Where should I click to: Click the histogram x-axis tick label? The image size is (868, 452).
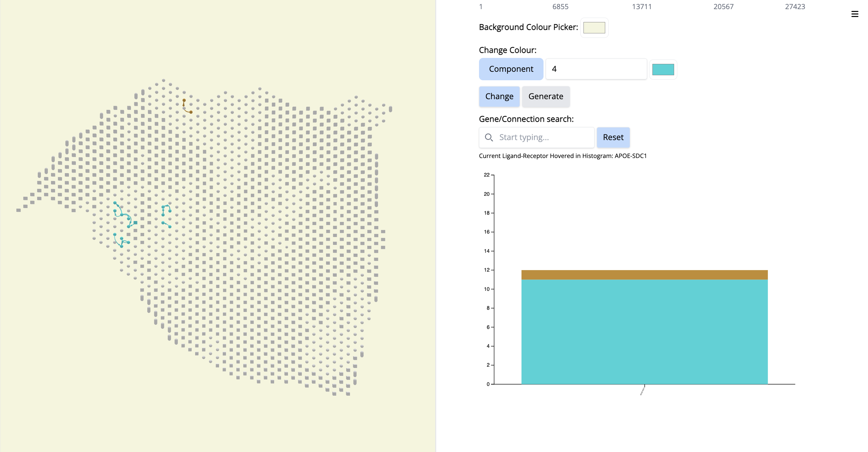point(642,391)
